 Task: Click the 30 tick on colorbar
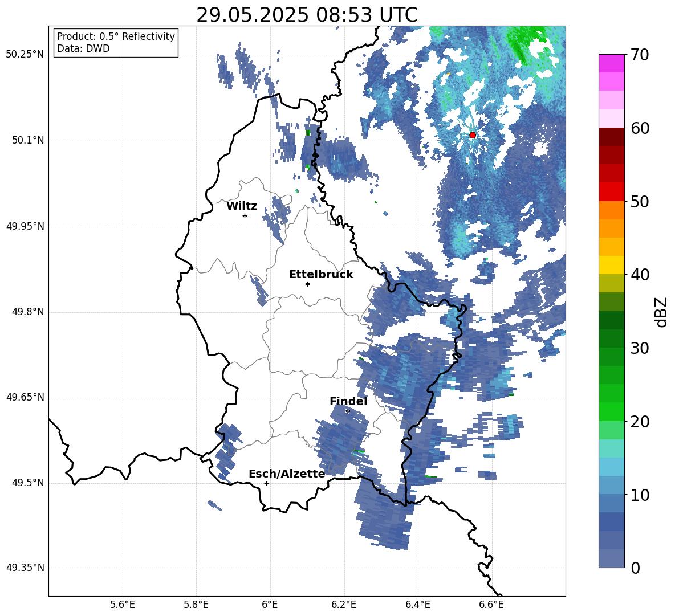coord(640,348)
